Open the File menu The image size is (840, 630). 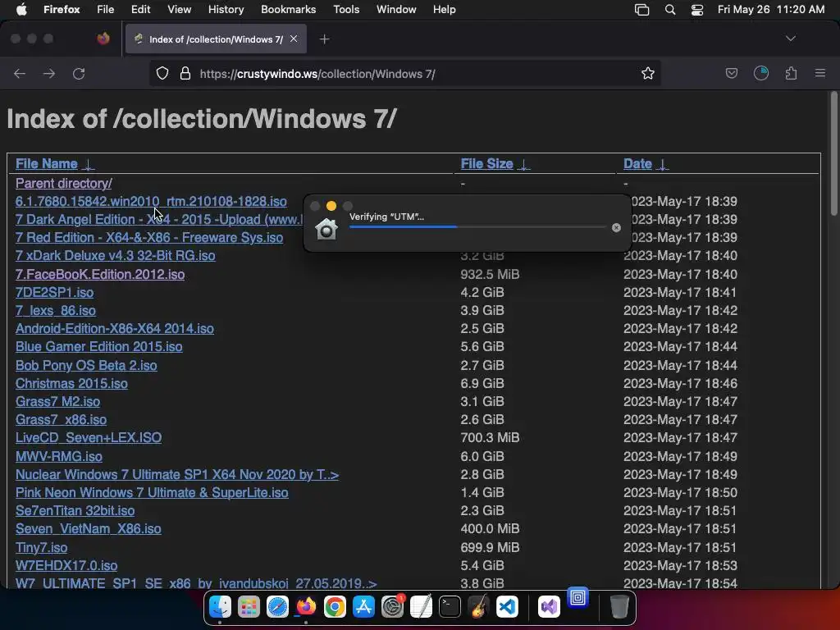click(106, 10)
